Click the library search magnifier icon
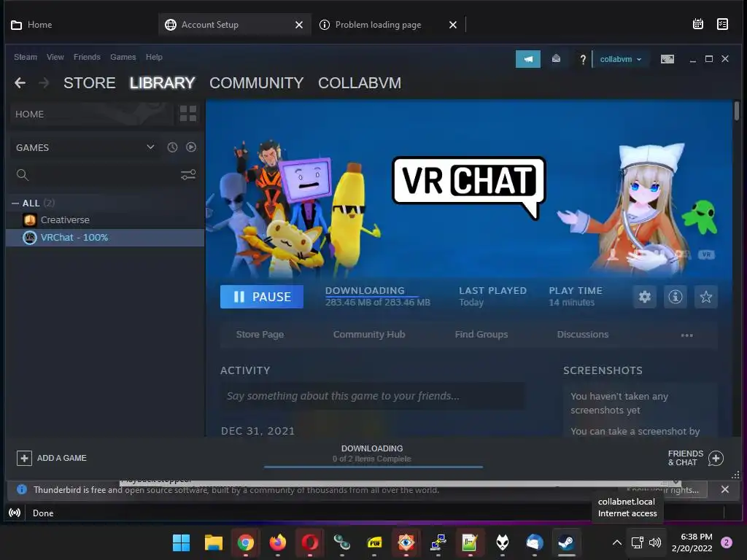 coord(23,175)
